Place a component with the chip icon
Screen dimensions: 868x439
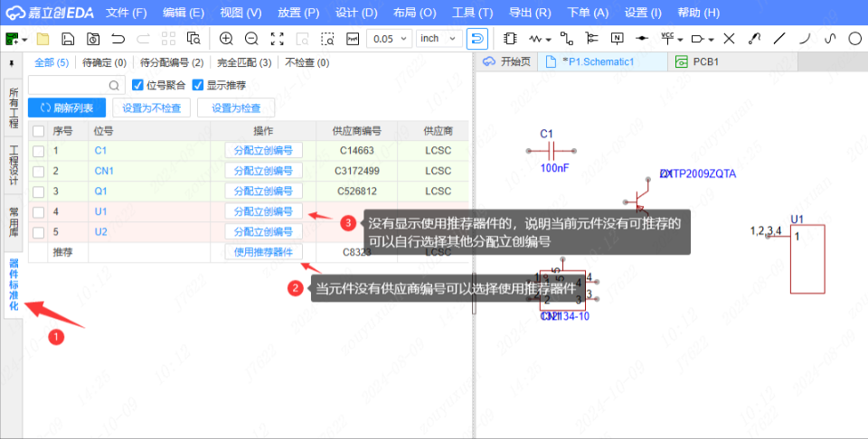pyautogui.click(x=510, y=39)
